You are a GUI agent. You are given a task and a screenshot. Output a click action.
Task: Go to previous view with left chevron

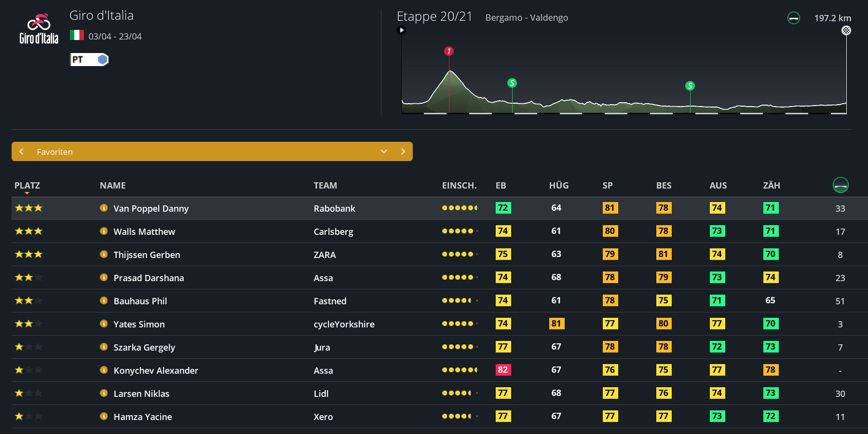pos(21,151)
